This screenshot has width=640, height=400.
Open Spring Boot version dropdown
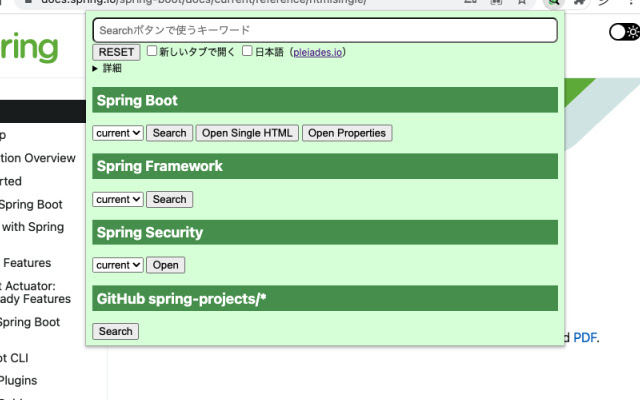(118, 133)
